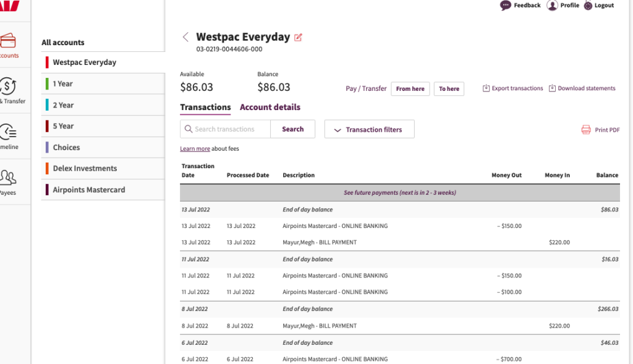Select Airpoints Mastercard in accounts list
The height and width of the screenshot is (364, 633).
point(89,190)
